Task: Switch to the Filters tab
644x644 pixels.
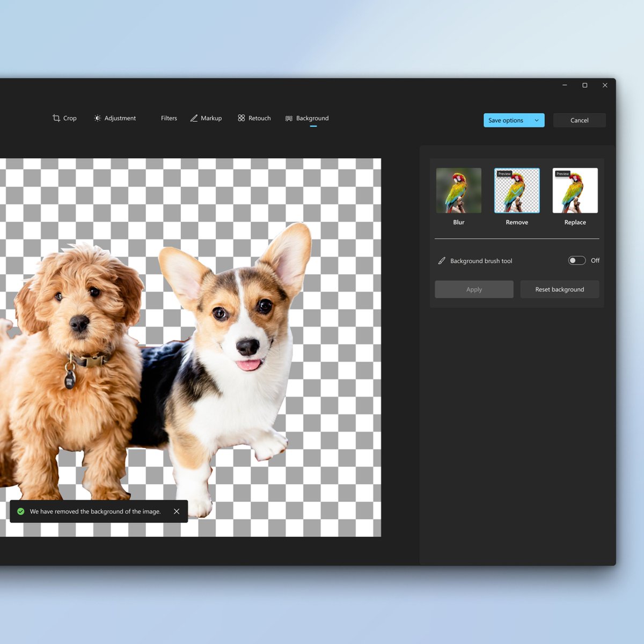Action: tap(169, 118)
